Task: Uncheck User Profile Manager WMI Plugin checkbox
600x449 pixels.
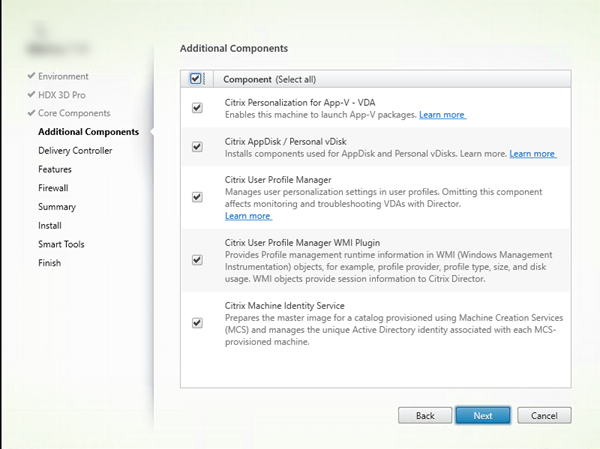Action: (196, 260)
